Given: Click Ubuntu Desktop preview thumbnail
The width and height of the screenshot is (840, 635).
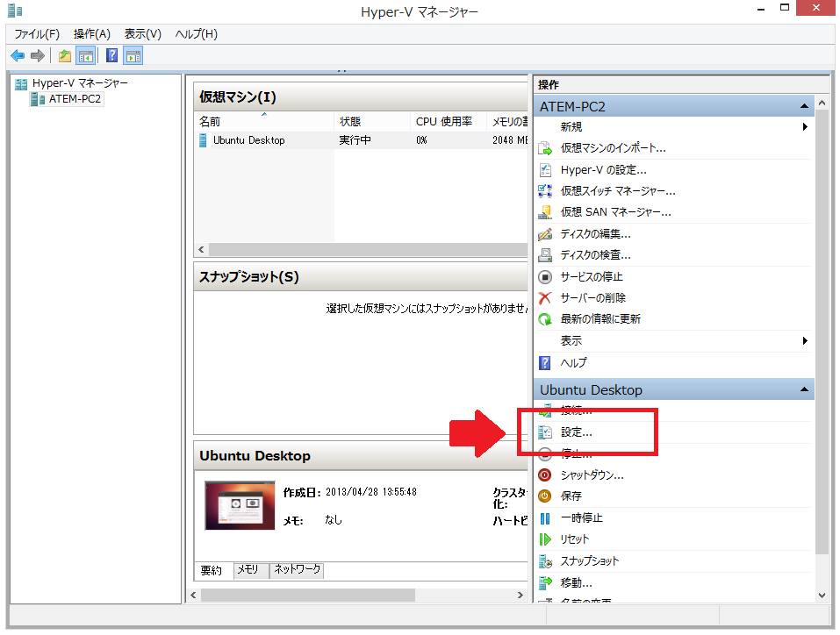Looking at the screenshot, I should 240,505.
